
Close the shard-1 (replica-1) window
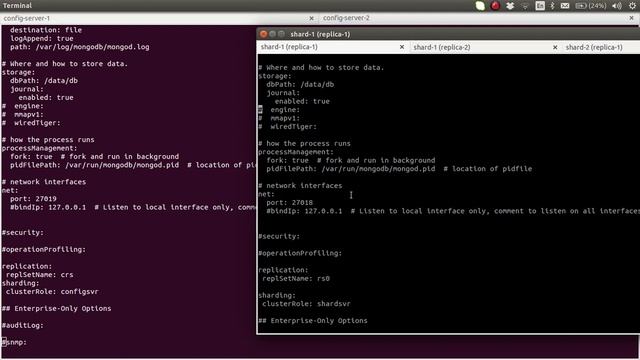pyautogui.click(x=263, y=34)
